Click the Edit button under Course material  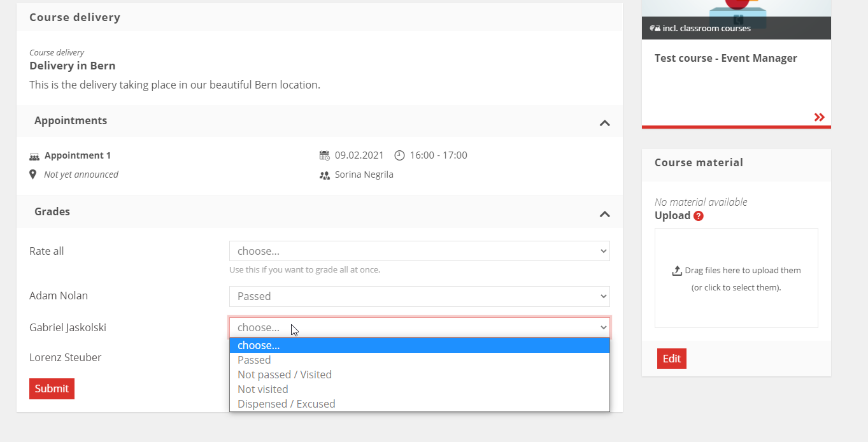coord(671,359)
